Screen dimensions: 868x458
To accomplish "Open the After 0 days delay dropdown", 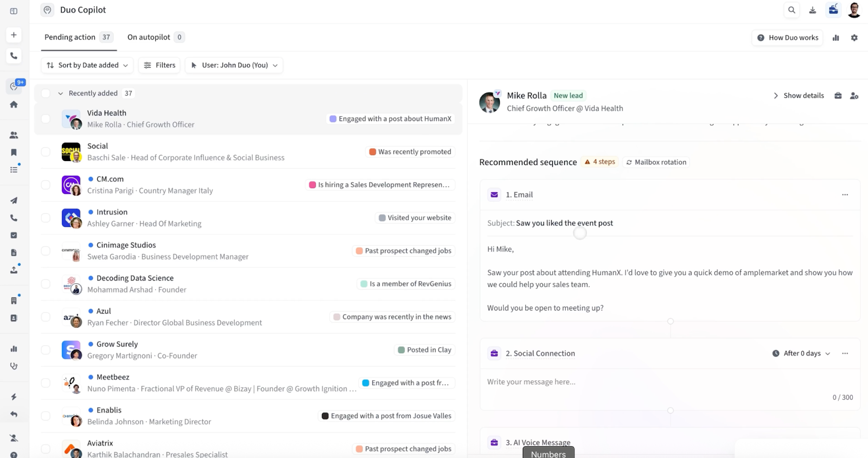I will pos(801,353).
